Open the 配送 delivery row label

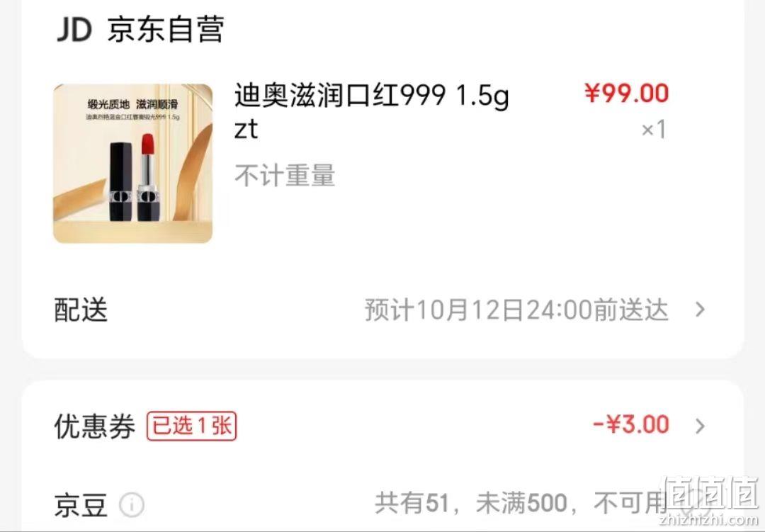81,310
